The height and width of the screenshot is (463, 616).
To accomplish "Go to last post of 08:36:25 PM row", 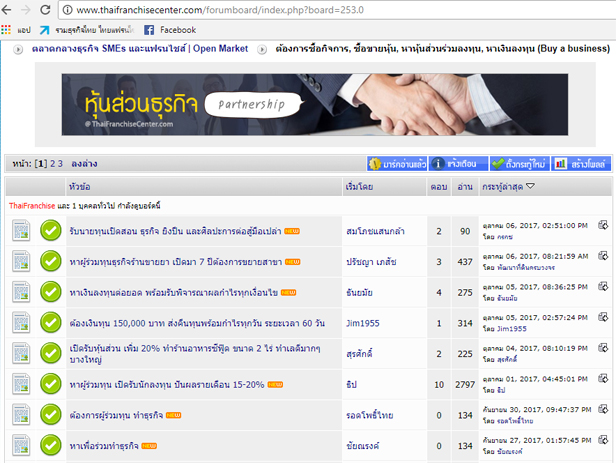I will point(603,286).
